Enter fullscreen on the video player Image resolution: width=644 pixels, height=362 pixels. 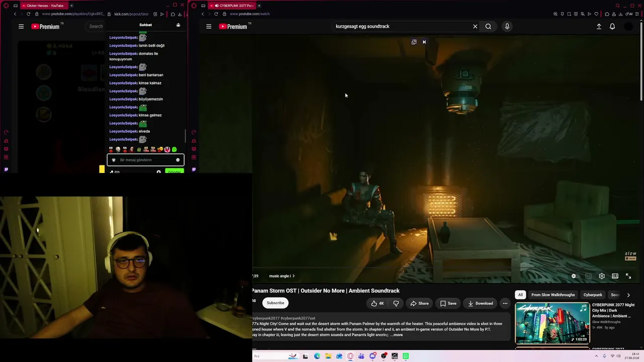click(x=628, y=276)
